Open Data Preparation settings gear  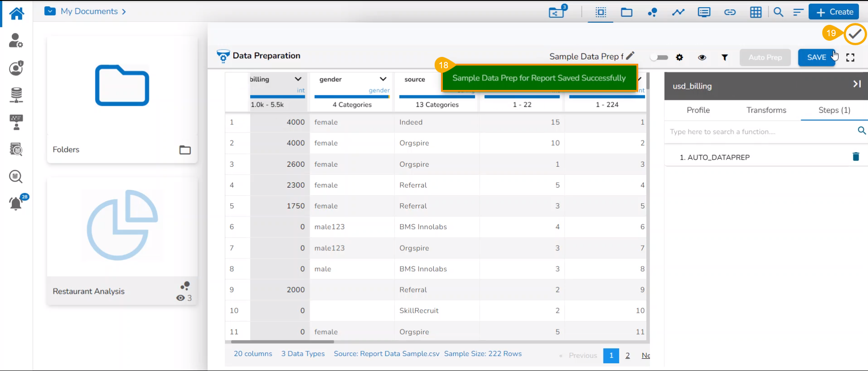pyautogui.click(x=679, y=57)
